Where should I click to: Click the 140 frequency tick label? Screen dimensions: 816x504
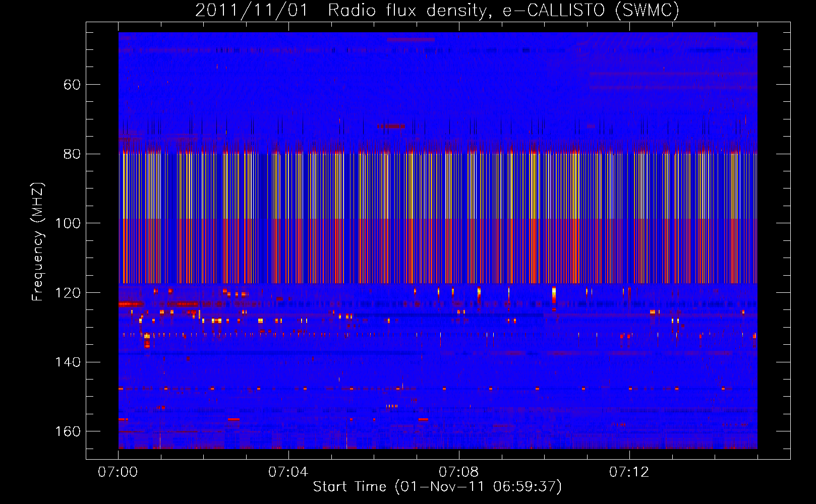(x=68, y=362)
